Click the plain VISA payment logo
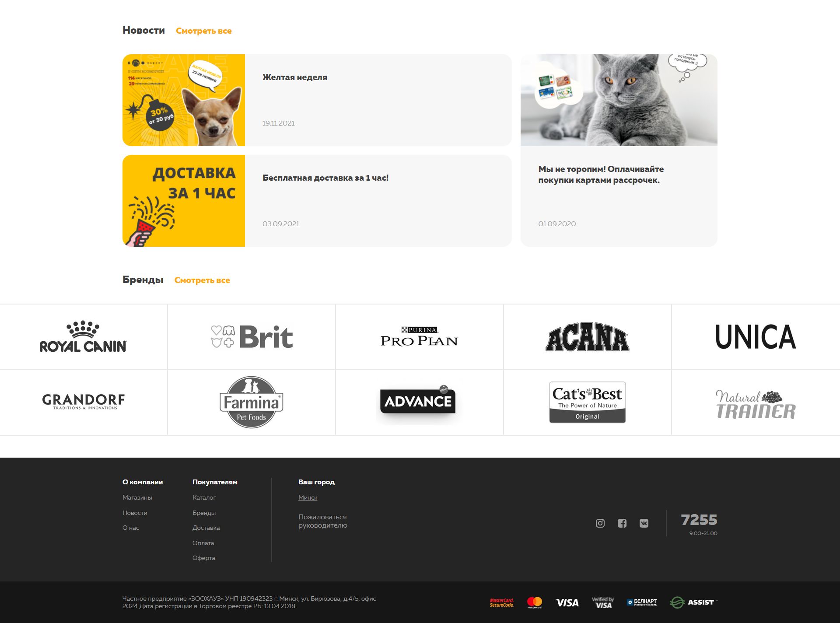The width and height of the screenshot is (840, 623). click(x=567, y=603)
